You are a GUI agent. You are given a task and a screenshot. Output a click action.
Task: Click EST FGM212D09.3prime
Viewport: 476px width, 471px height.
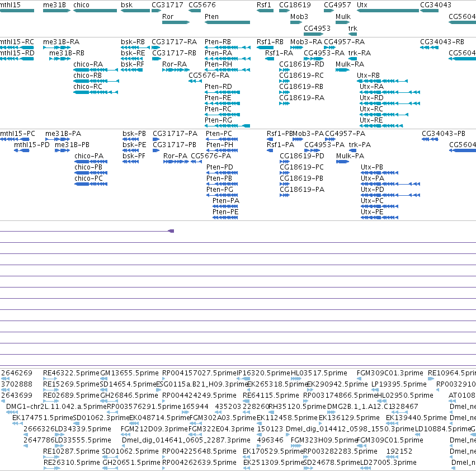coord(154,429)
